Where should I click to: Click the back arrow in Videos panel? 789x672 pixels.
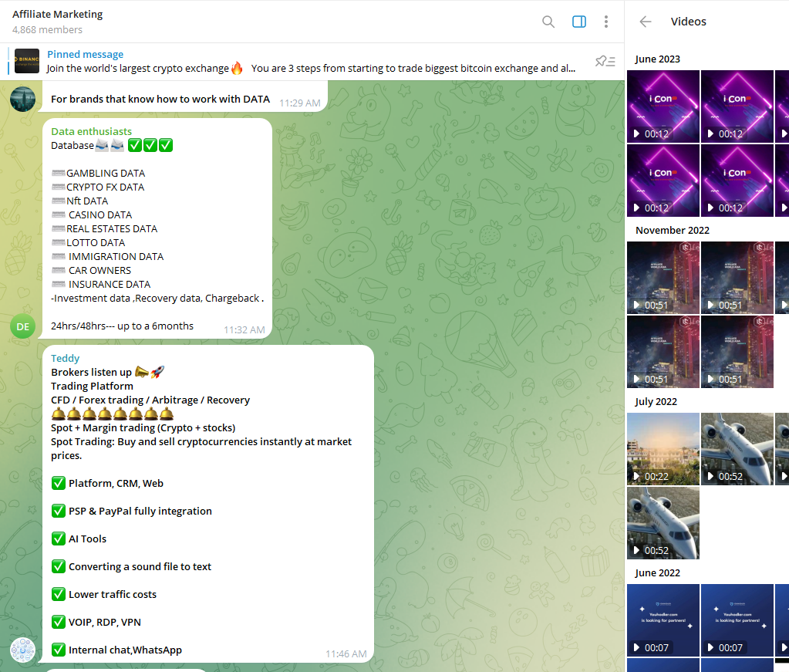646,22
